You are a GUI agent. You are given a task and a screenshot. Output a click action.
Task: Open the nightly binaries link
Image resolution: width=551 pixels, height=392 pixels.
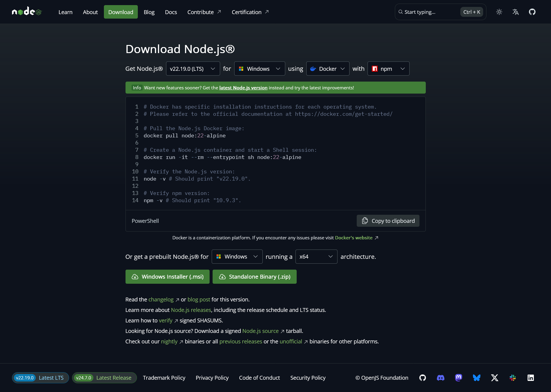coord(169,342)
